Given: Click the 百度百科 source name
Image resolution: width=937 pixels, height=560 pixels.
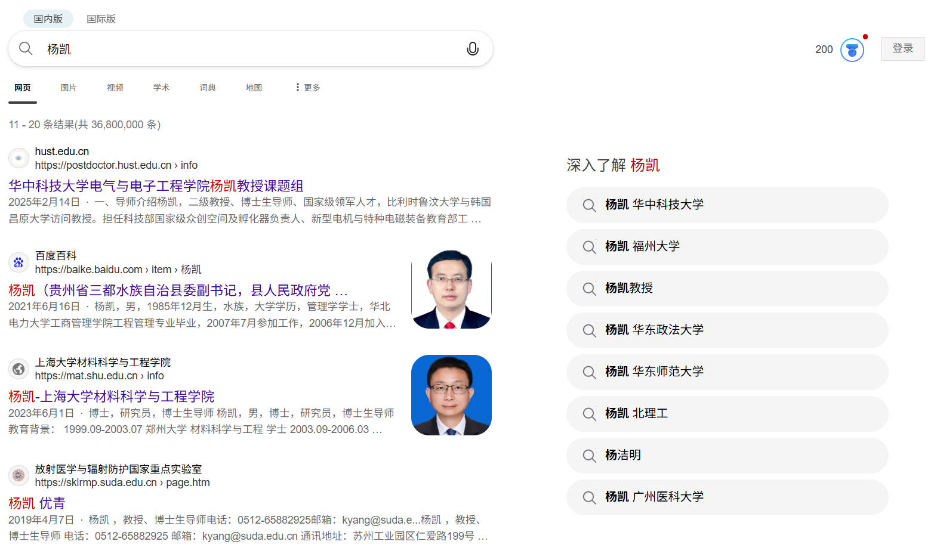Looking at the screenshot, I should tap(56, 256).
